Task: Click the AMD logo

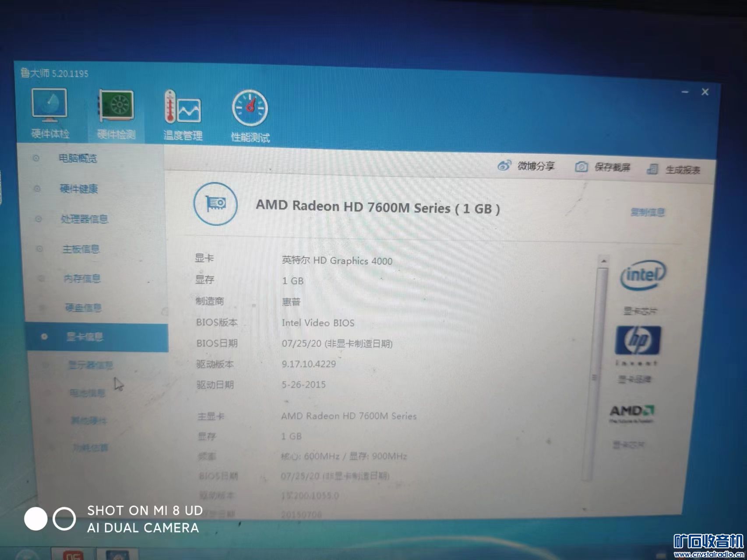Action: pos(632,413)
